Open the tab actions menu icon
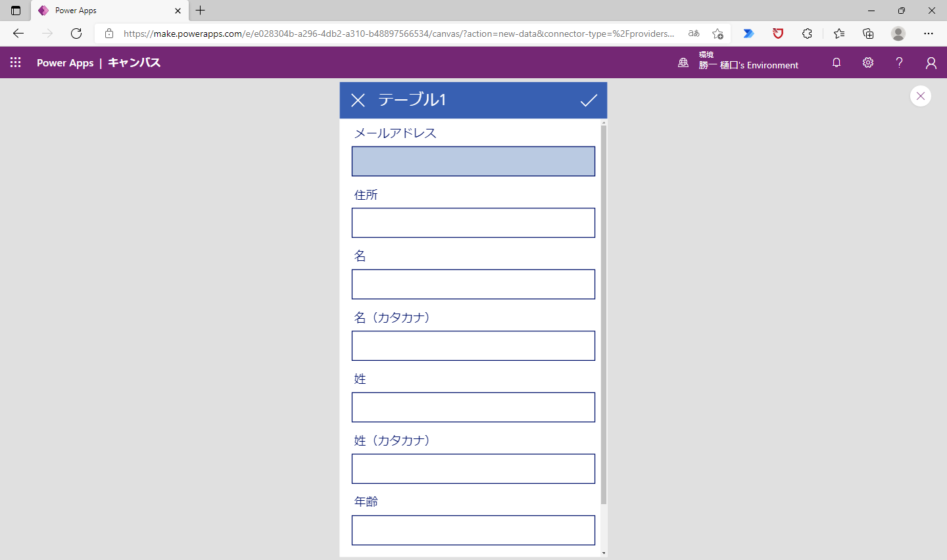 pyautogui.click(x=16, y=11)
